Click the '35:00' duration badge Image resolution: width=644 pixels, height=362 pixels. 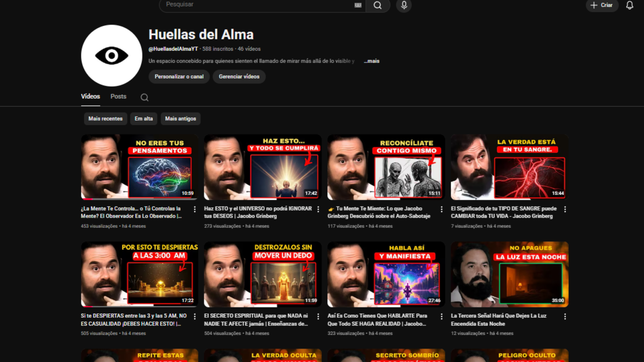click(x=558, y=300)
